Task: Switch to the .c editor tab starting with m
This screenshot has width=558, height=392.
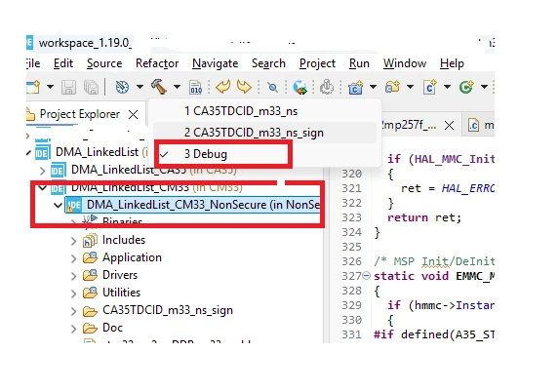Action: (x=480, y=125)
